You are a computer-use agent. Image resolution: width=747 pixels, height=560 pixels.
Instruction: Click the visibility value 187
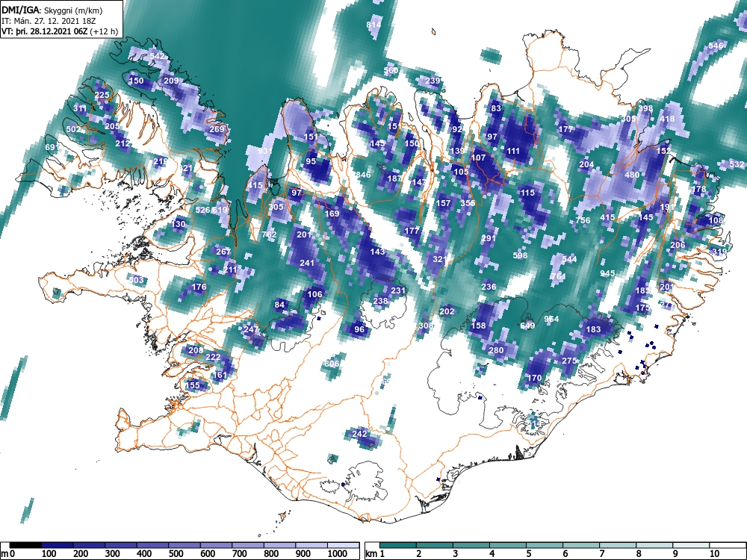coord(394,178)
